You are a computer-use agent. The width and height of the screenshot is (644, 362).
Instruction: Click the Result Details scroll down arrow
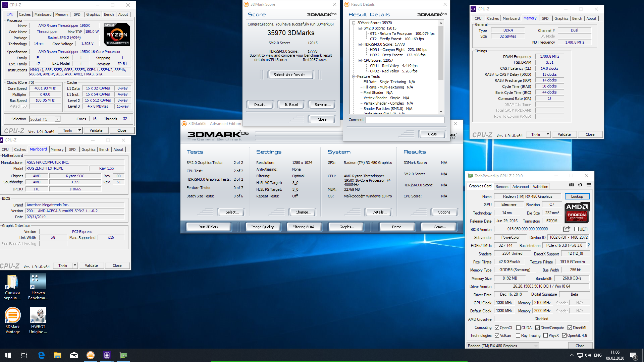click(x=441, y=112)
